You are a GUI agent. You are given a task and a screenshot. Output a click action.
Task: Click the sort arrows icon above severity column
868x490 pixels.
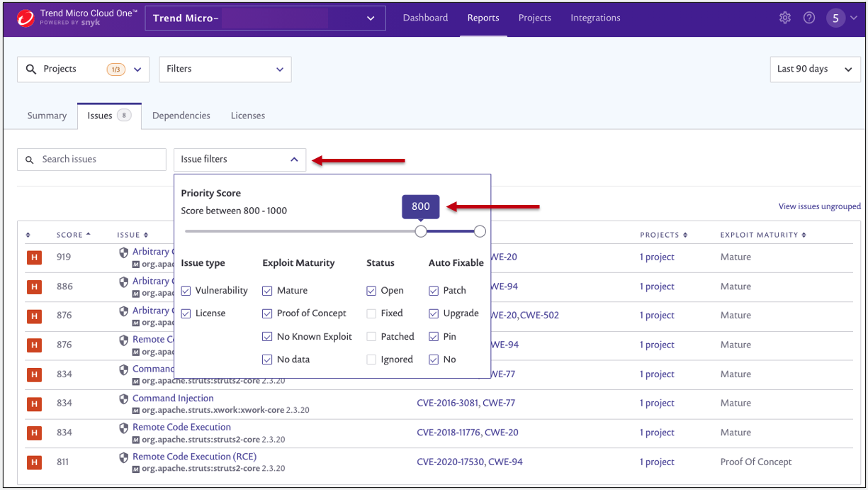click(x=28, y=235)
